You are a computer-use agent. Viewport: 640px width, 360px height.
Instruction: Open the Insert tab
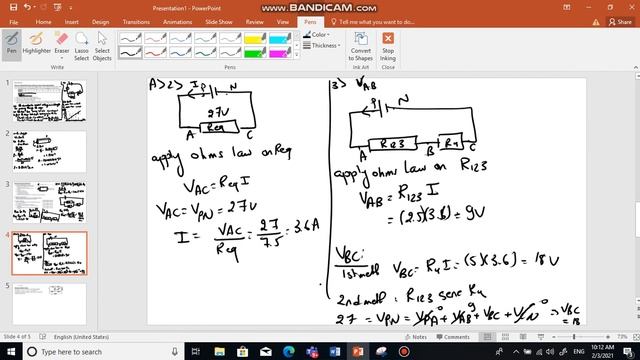pyautogui.click(x=71, y=22)
